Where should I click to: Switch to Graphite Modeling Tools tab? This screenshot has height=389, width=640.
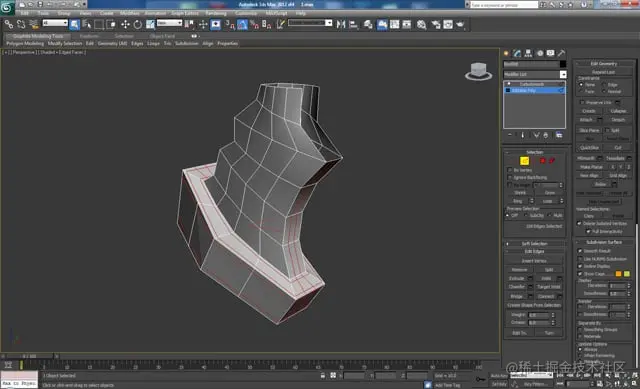pos(38,36)
